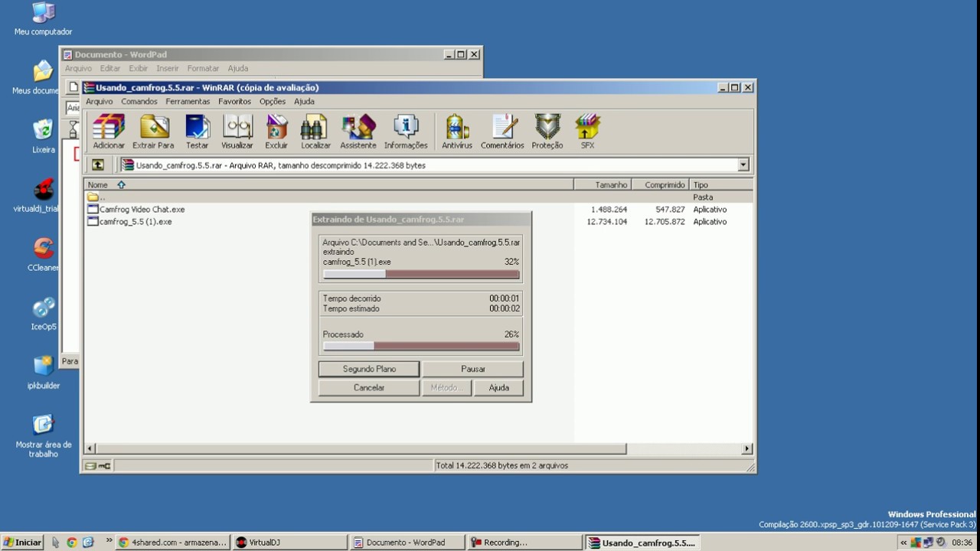This screenshot has height=551, width=980.
Task: Click 'Total 14.222.368 bytes em 2 arquivos' status
Action: point(501,465)
